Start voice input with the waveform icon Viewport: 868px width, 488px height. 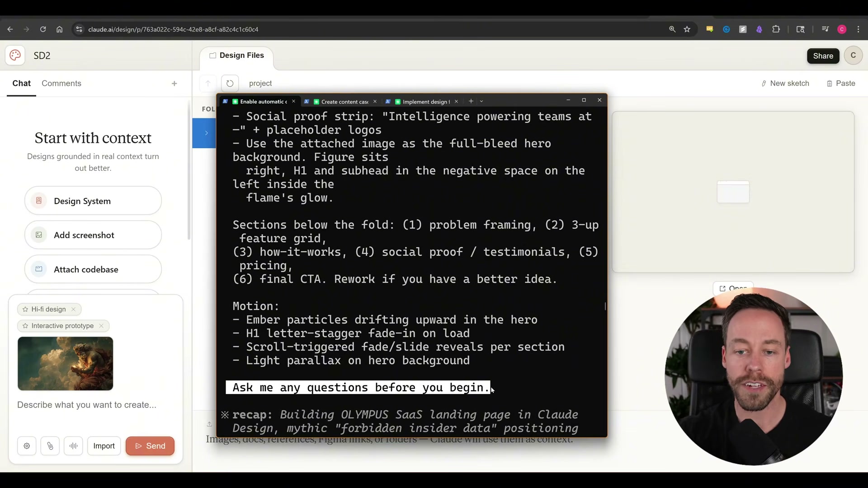click(x=74, y=446)
